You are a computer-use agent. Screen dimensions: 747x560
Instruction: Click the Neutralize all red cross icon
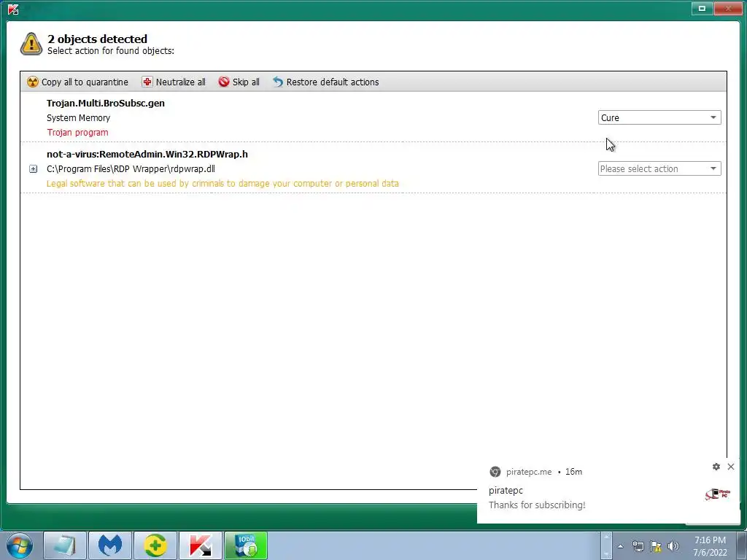click(147, 82)
